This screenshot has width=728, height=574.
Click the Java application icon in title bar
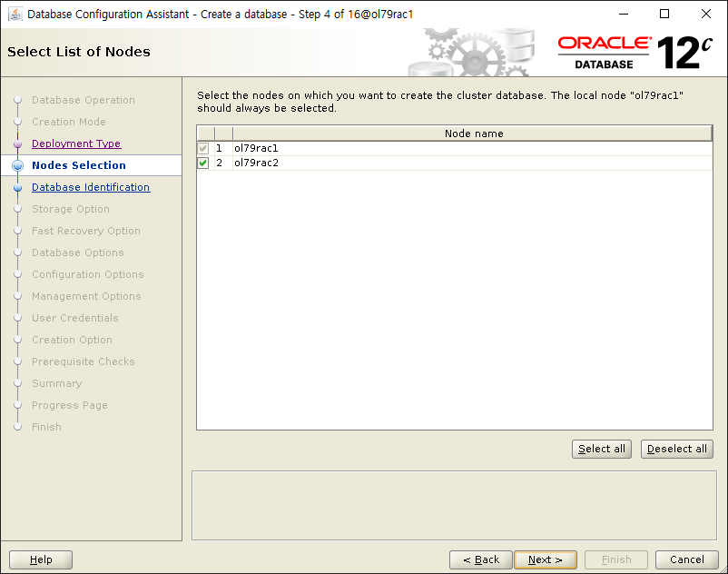coord(15,15)
